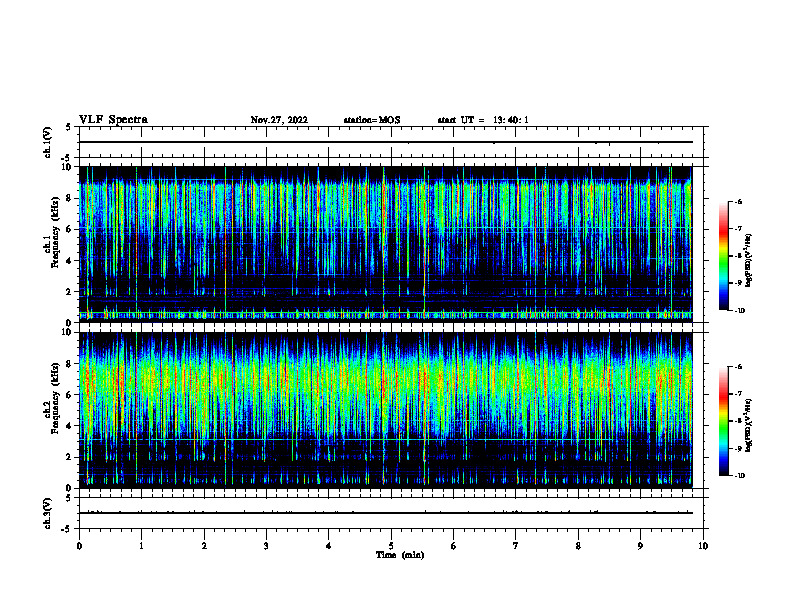Click the "-10" tick on ch.2 colorbar

click(739, 476)
